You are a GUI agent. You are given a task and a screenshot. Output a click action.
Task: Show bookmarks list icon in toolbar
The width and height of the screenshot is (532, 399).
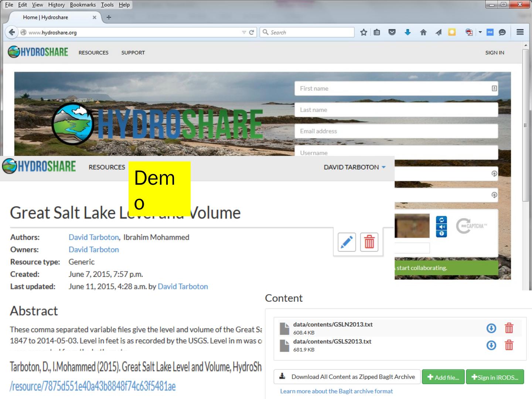[377, 32]
